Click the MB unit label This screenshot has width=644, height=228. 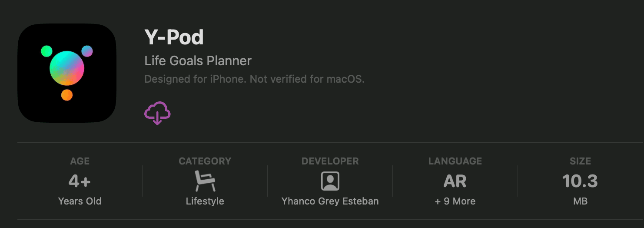580,201
